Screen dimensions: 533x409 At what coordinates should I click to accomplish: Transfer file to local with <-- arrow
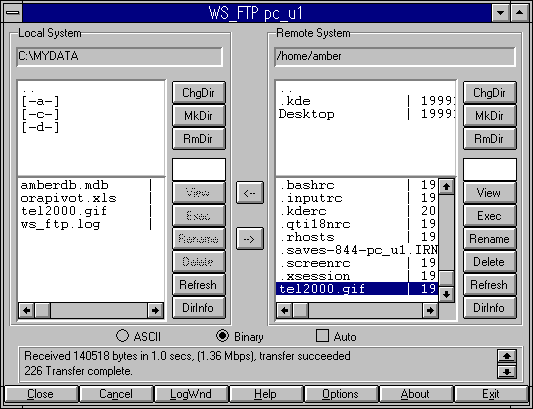point(250,193)
